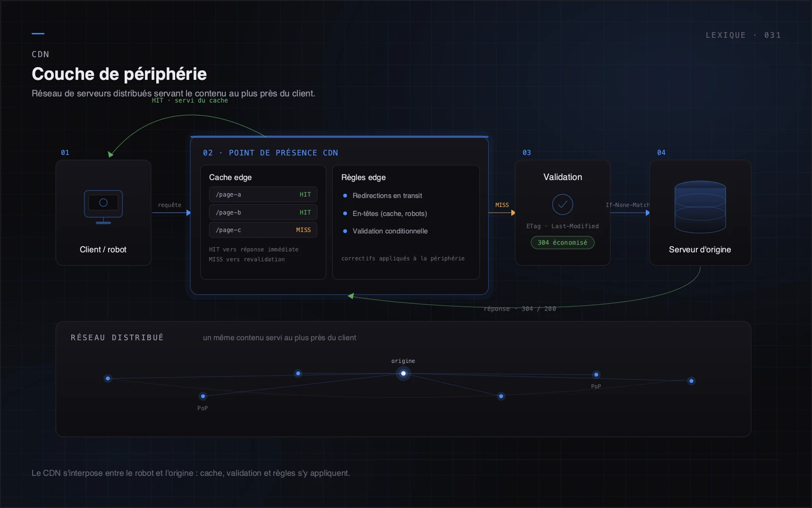The image size is (812, 508).
Task: Select the En-têtes (cache, robots) bullet
Action: 345,214
